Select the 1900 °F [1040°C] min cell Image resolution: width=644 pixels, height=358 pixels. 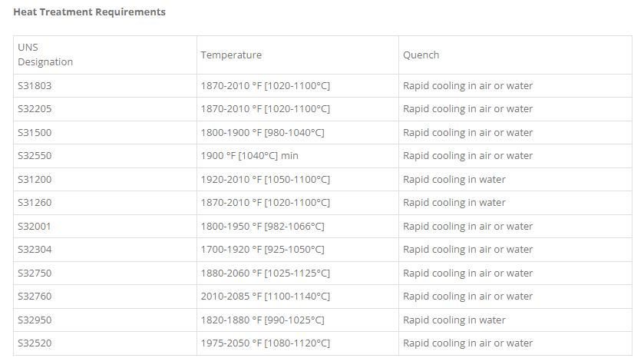[x=249, y=156]
